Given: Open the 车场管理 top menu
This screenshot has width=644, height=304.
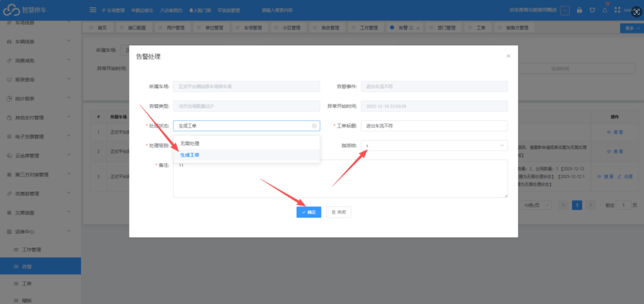Looking at the screenshot, I should pos(113,10).
